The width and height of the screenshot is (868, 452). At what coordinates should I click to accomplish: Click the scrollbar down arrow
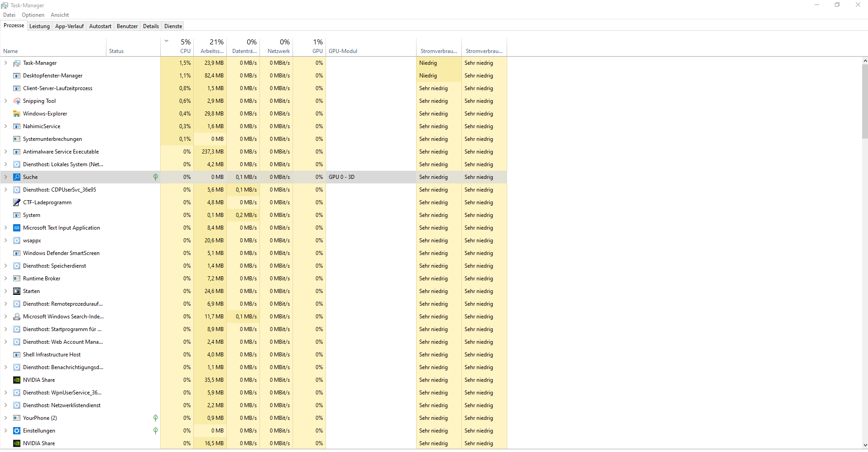865,445
